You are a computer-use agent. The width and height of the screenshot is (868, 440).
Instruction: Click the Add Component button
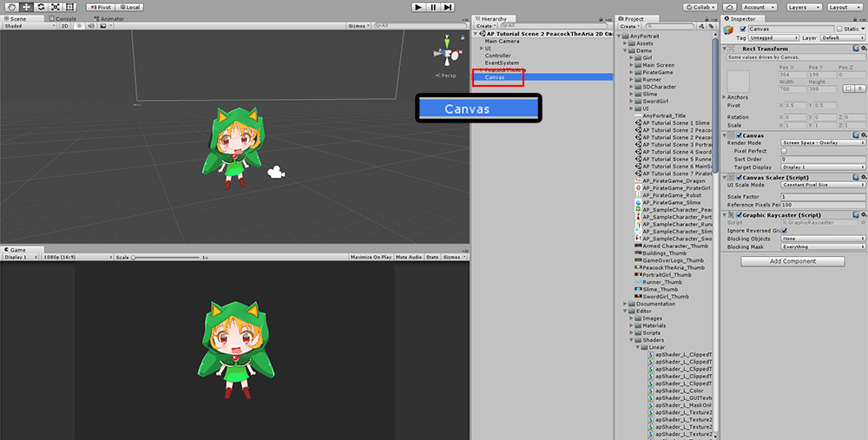tap(792, 261)
